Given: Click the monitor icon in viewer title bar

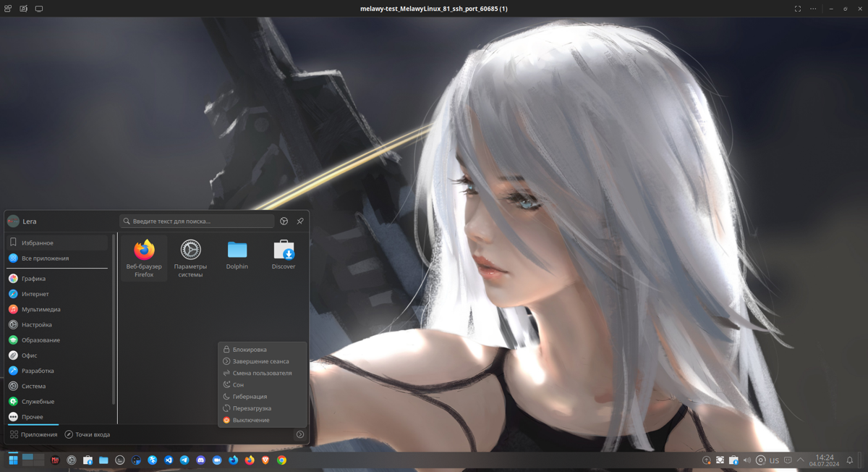Looking at the screenshot, I should pyautogui.click(x=39, y=9).
